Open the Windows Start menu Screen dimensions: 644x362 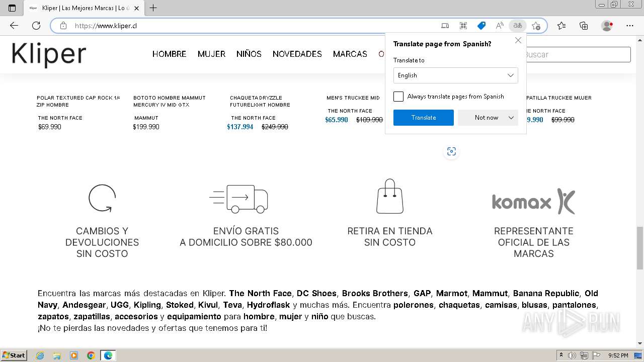[14, 355]
